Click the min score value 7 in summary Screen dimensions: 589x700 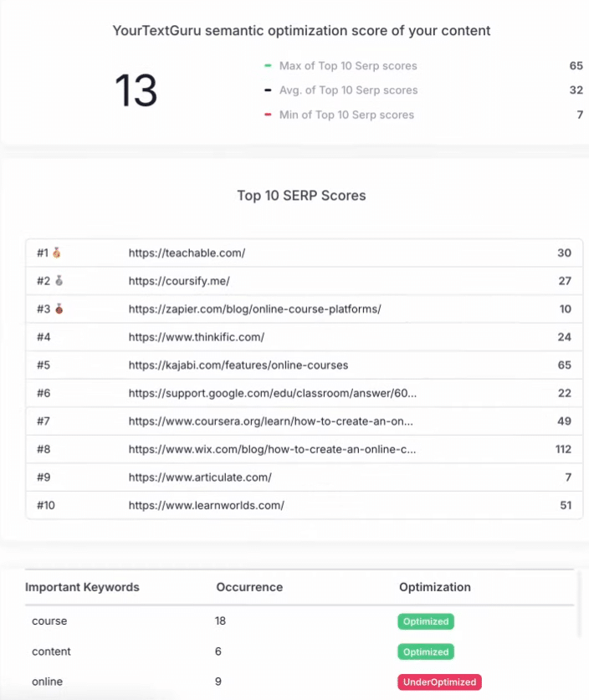580,115
